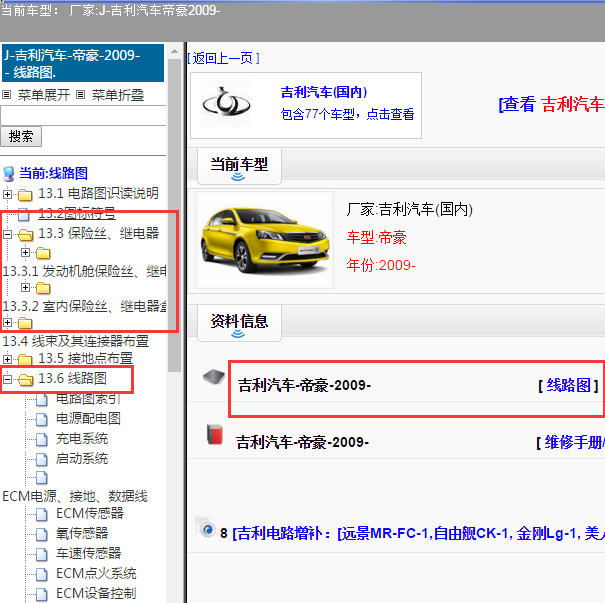Click the J-吉利汽车-帝豪-2009 线路图 sidebar header
Viewport: 605px width, 603px height.
click(x=83, y=63)
